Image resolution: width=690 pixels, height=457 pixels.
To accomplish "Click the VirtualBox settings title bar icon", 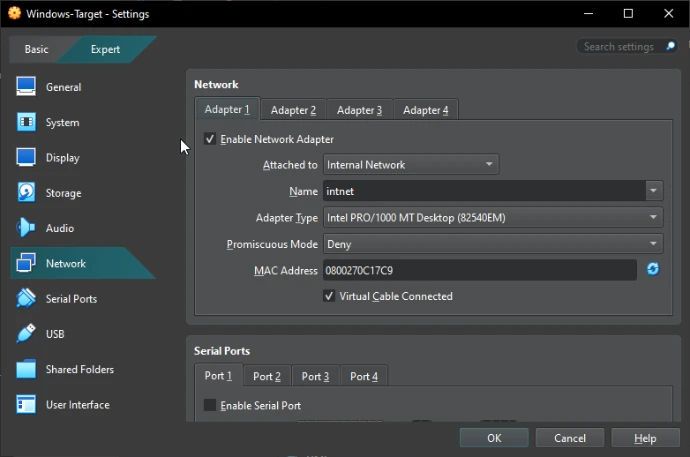I will [x=15, y=13].
